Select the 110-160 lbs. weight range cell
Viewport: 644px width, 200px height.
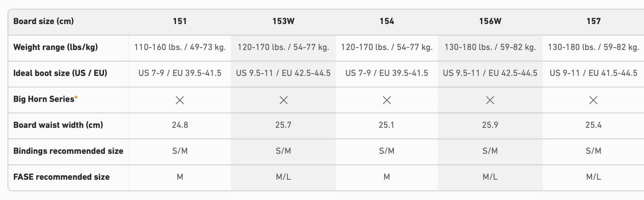pyautogui.click(x=180, y=47)
